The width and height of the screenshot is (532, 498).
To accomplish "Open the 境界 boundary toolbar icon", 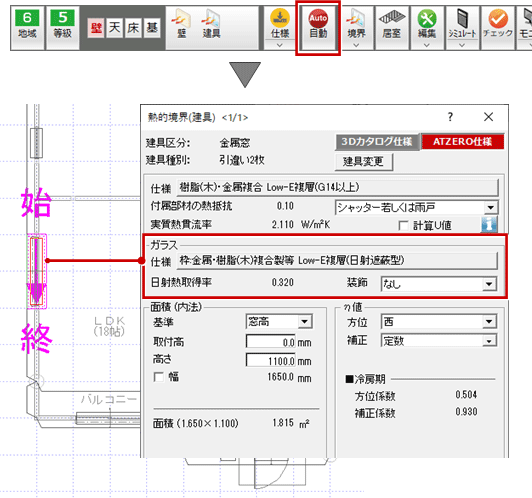I will click(356, 27).
